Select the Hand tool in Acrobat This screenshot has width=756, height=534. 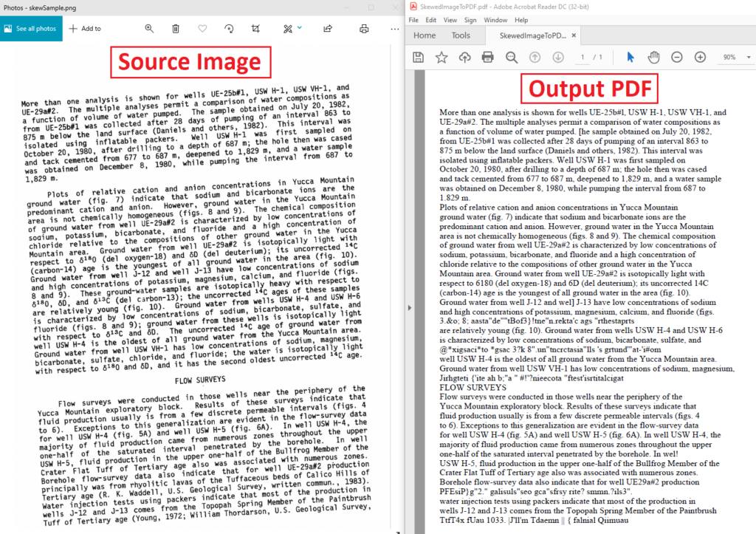click(x=653, y=58)
